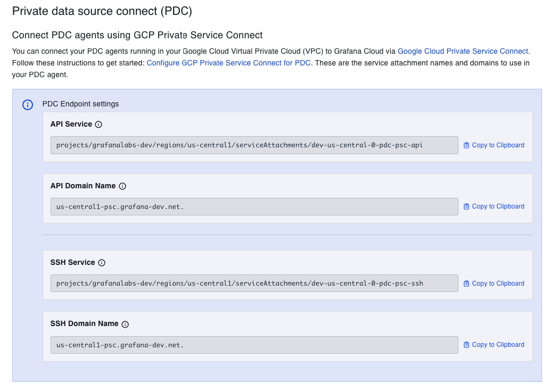Click Copy to Clipboard for SSH Domain Name
550x392 pixels.
pos(497,344)
